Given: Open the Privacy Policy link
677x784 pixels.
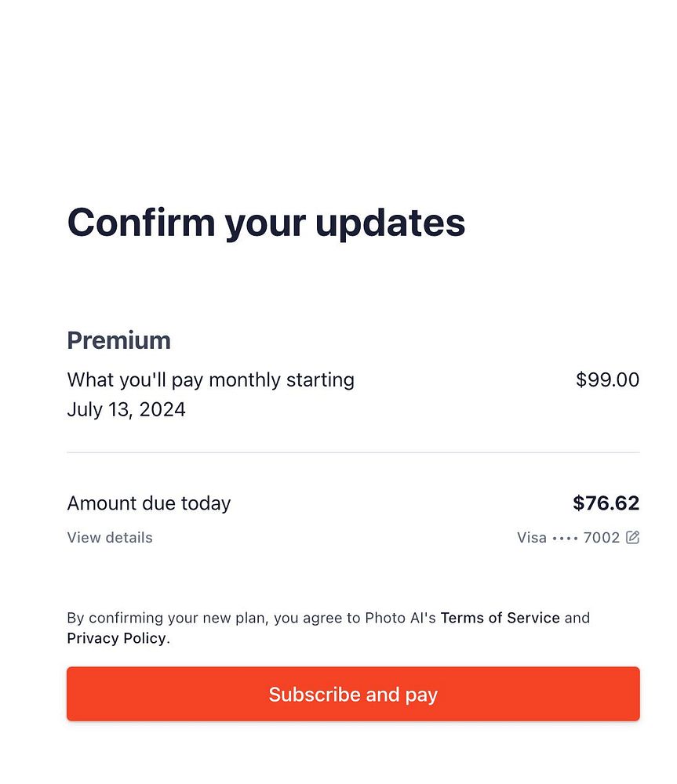Looking at the screenshot, I should [116, 638].
